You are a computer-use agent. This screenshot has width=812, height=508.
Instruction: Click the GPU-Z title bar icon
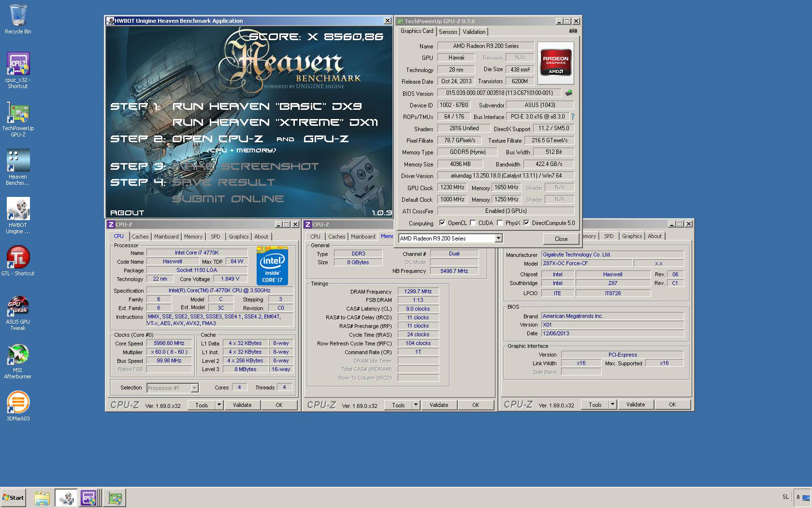pos(401,21)
